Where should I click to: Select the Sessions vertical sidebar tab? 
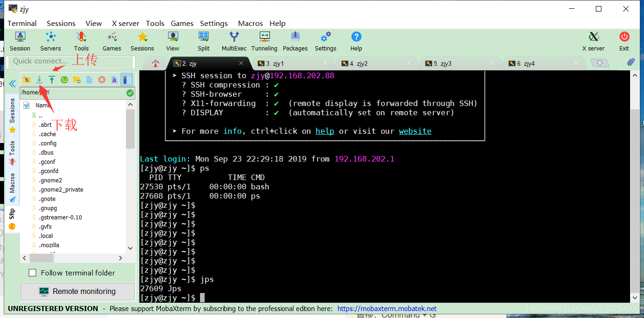12,116
